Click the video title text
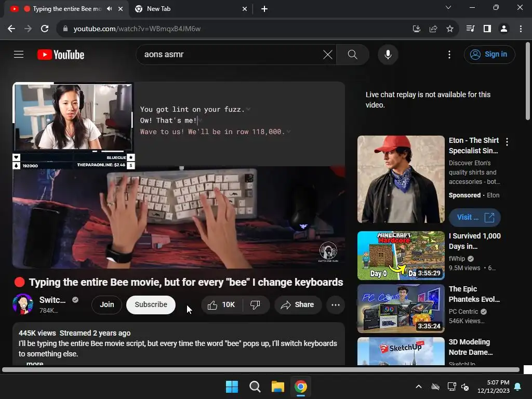This screenshot has width=532, height=399. 186,282
